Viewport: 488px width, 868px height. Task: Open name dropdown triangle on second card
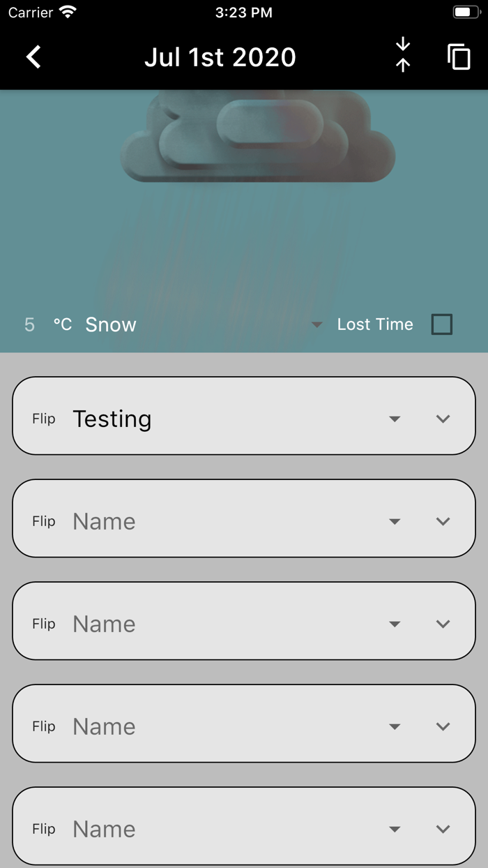point(395,522)
